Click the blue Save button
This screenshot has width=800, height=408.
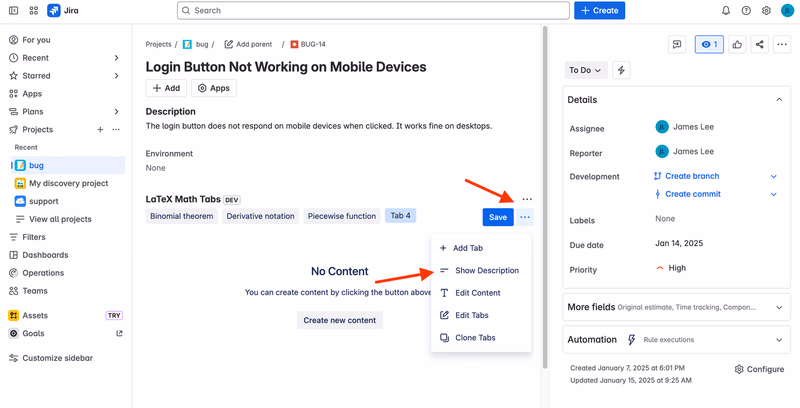pos(498,217)
